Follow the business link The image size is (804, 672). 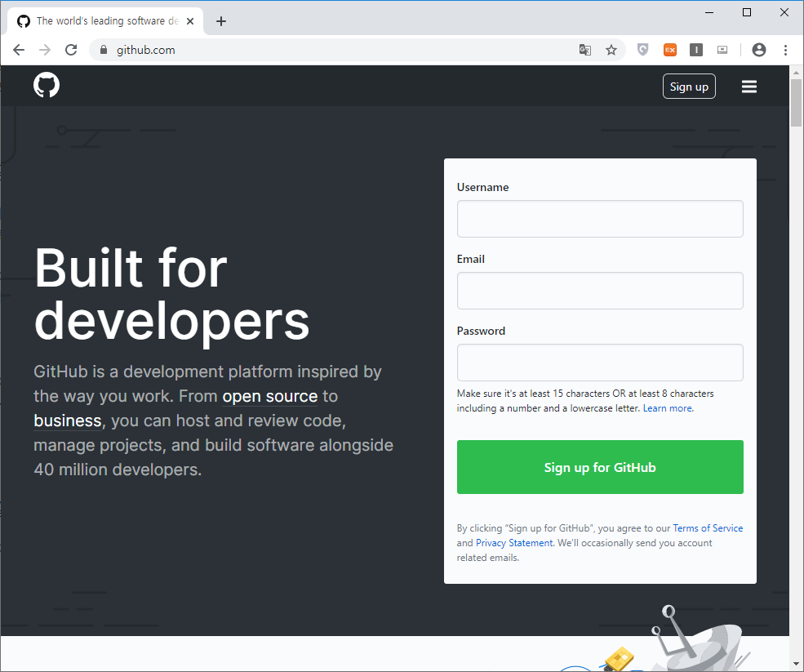point(68,421)
